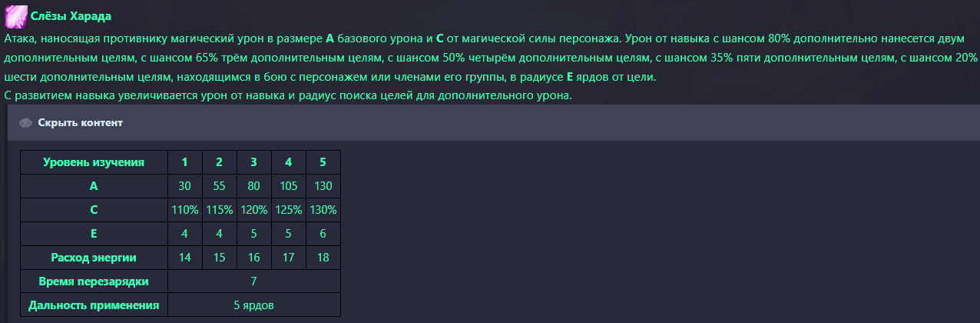980x323 pixels.
Task: Click the 130% value cell
Action: click(323, 210)
